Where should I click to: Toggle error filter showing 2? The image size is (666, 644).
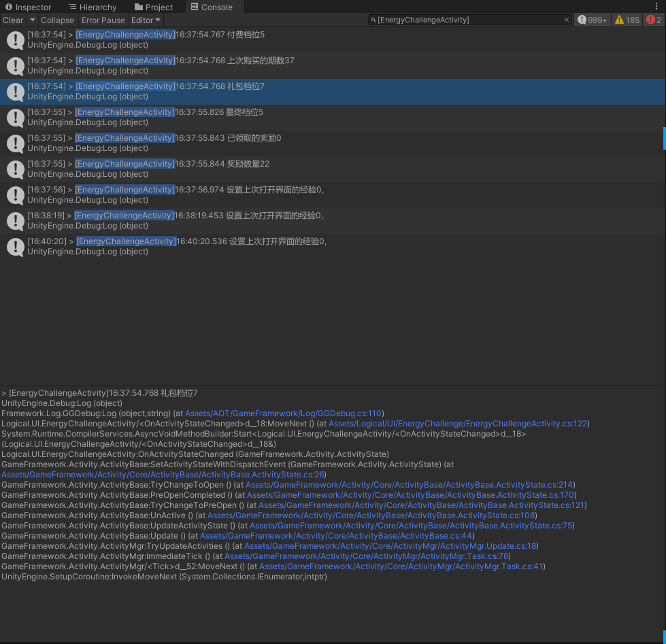654,20
